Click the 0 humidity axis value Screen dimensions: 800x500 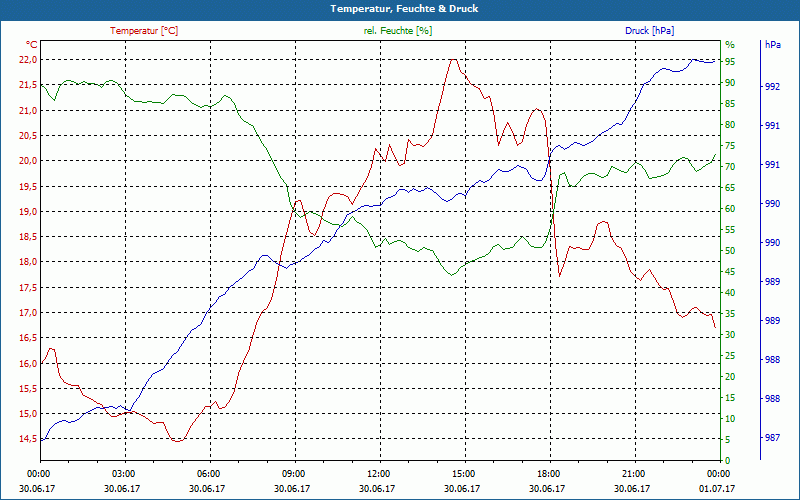click(x=728, y=461)
